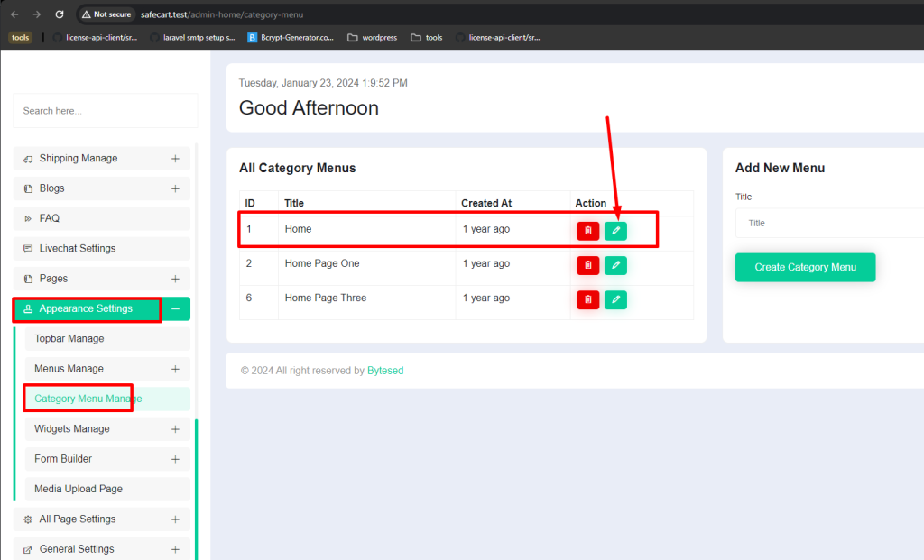Screen dimensions: 924x560
Task: Delete the Home Page Three menu
Action: coord(587,299)
